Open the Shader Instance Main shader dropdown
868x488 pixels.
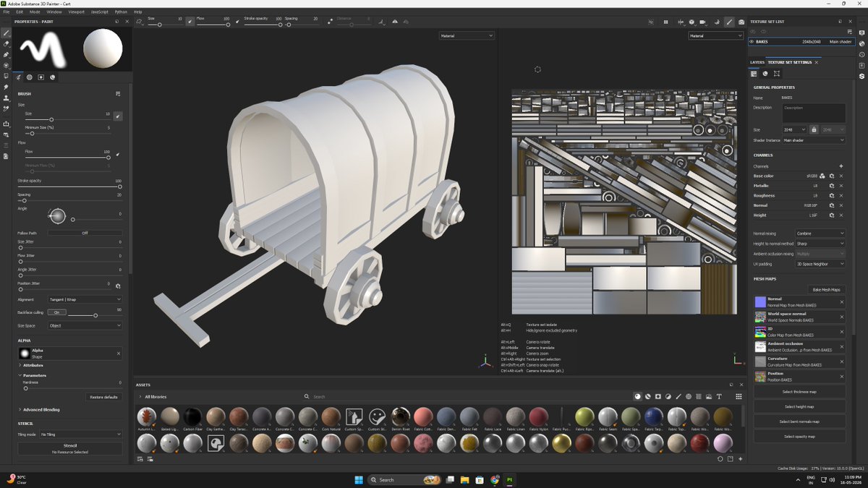(814, 140)
